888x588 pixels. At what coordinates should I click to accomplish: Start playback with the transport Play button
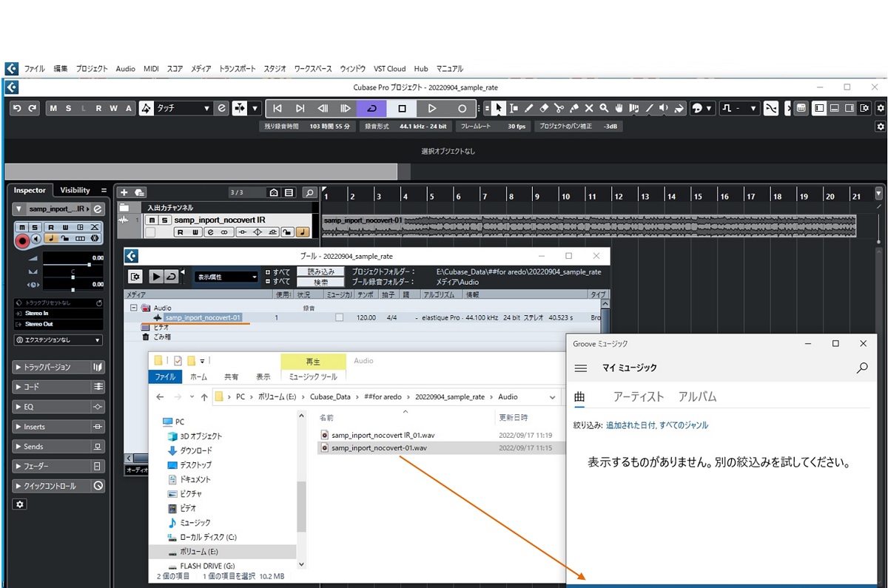pos(432,109)
